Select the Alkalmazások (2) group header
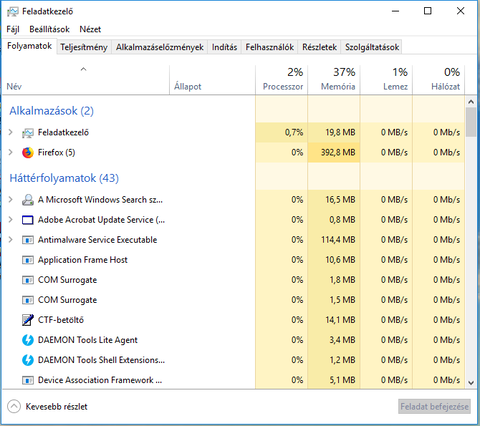 (x=51, y=111)
